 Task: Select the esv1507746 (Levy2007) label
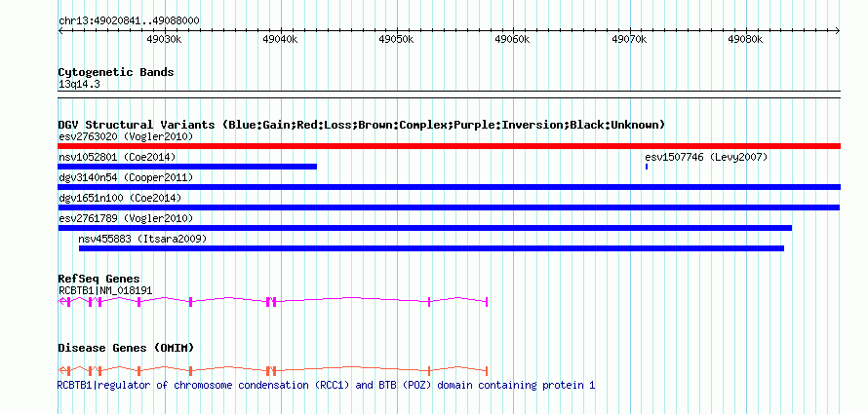tap(706, 157)
